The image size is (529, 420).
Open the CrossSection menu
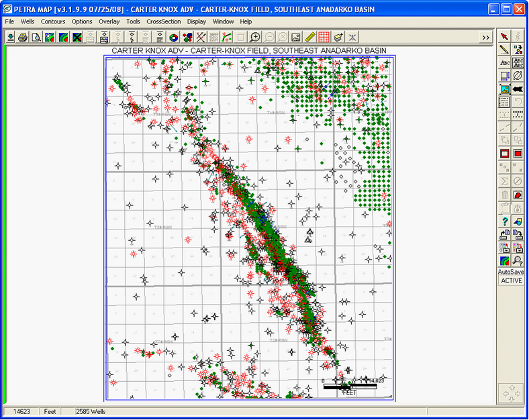point(163,21)
